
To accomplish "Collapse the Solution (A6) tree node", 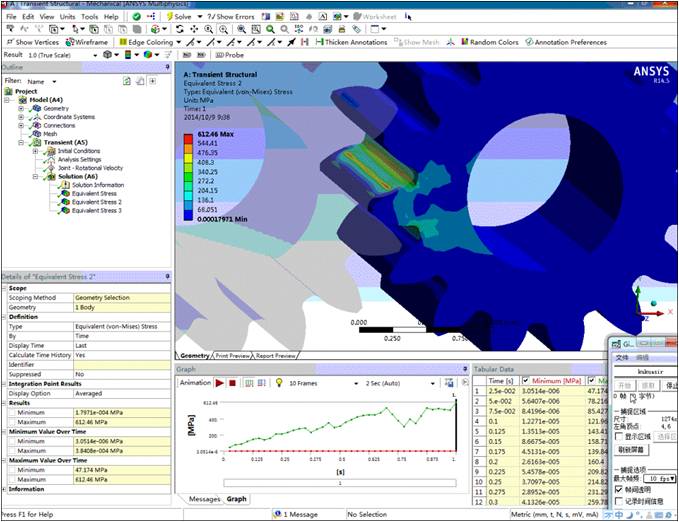I will [x=34, y=177].
